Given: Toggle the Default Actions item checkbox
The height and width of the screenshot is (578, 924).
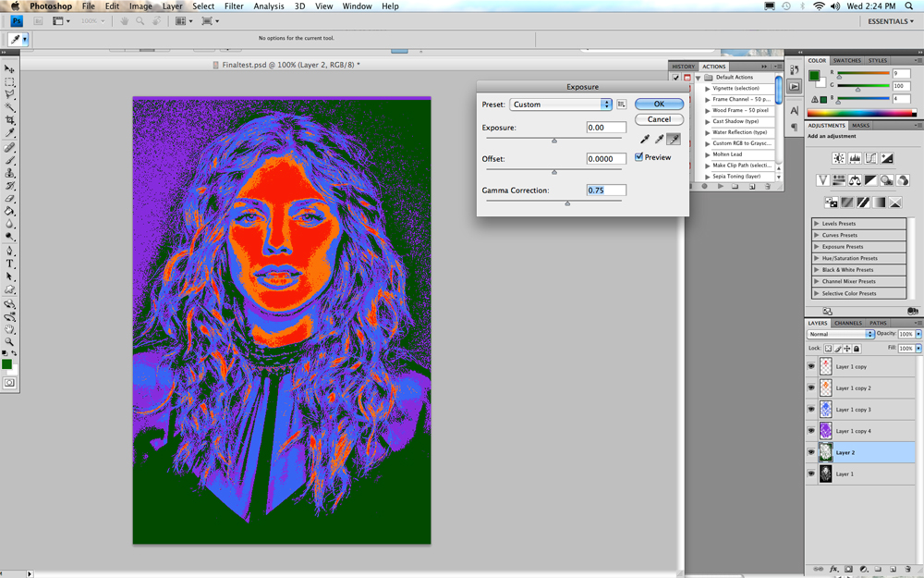Looking at the screenshot, I should [x=676, y=78].
